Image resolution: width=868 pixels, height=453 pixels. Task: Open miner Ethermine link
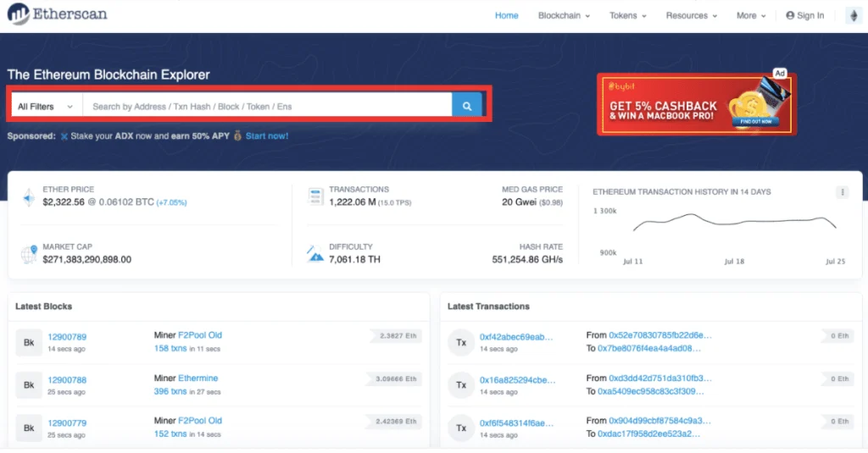click(x=198, y=378)
